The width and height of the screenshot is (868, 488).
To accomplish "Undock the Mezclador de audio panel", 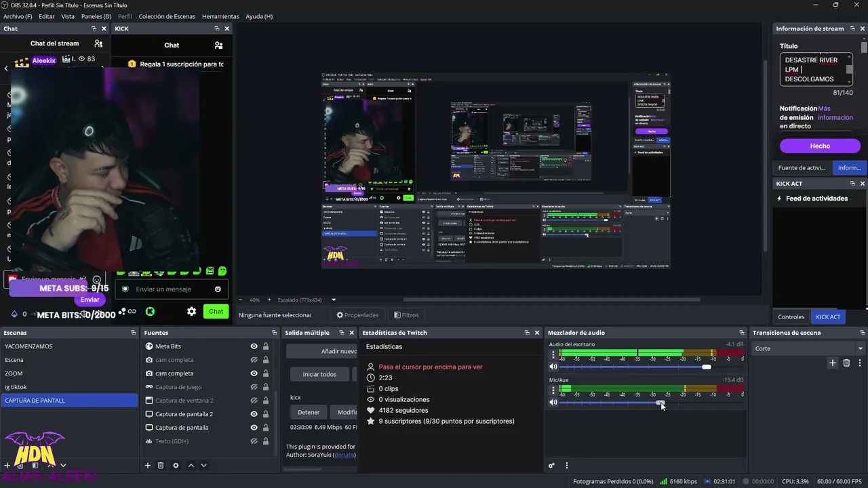I will 741,333.
